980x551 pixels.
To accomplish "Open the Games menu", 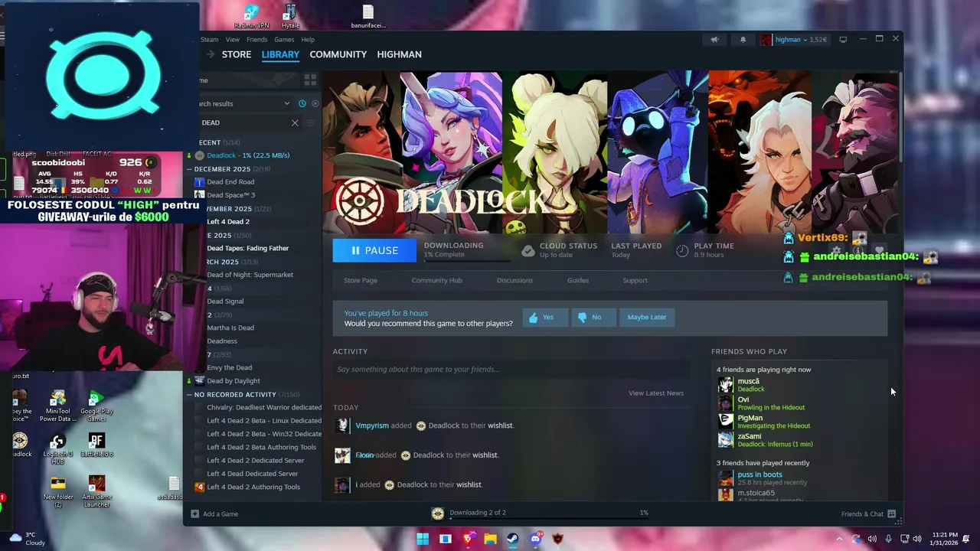I will 284,40.
